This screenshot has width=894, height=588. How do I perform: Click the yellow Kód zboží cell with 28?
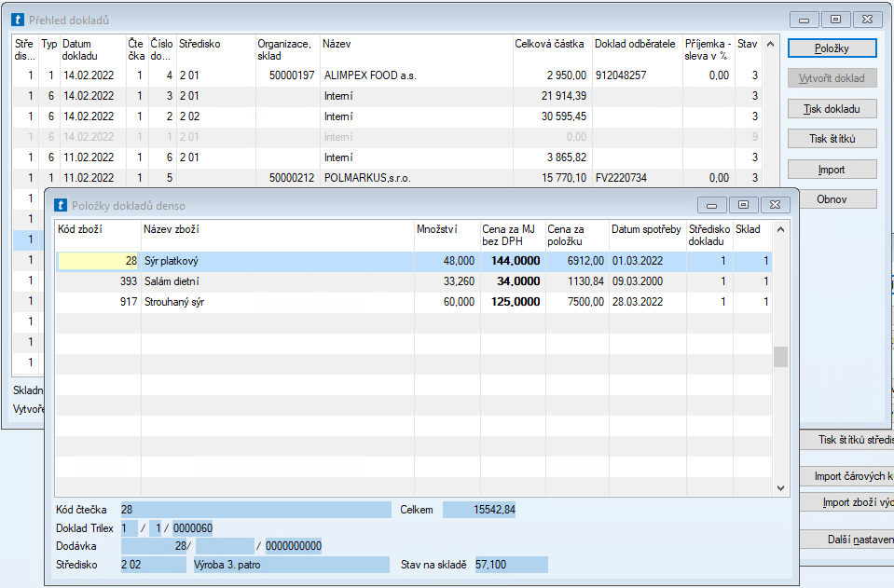[98, 261]
